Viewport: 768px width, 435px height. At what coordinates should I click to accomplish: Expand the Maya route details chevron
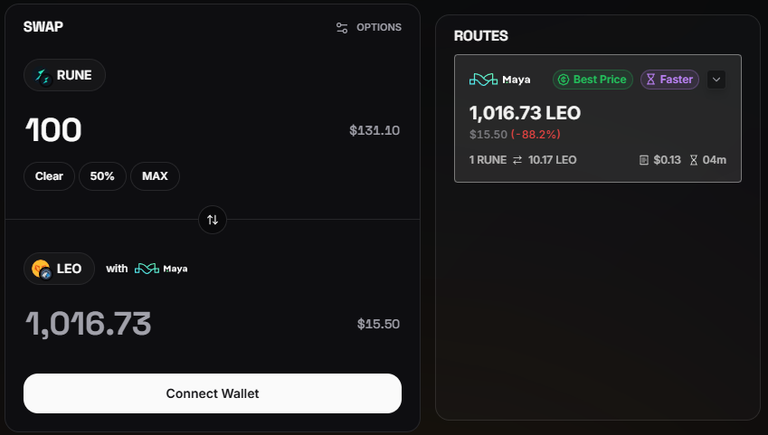[x=716, y=79]
